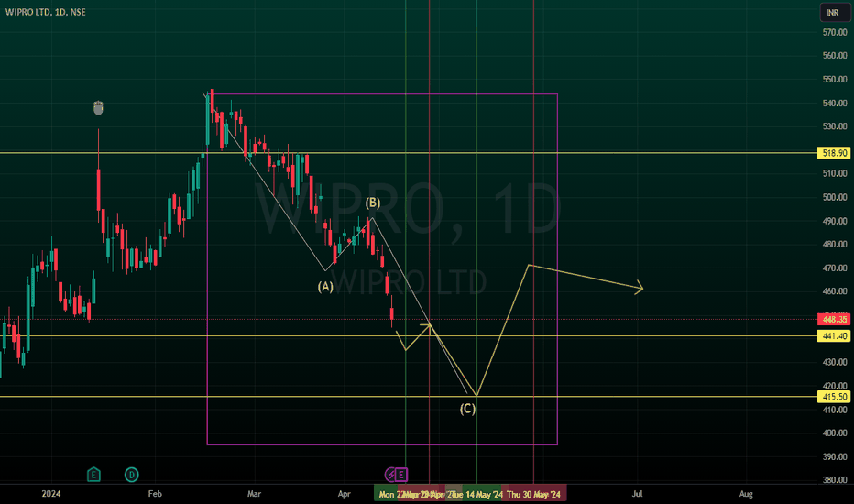
Task: Click the 570.00 price axis tick
Action: [x=835, y=32]
